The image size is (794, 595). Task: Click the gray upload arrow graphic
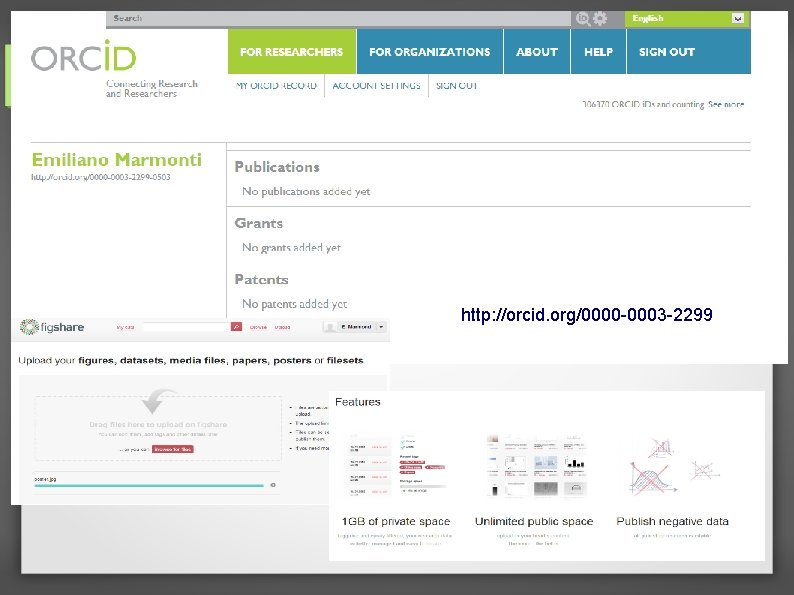click(158, 401)
